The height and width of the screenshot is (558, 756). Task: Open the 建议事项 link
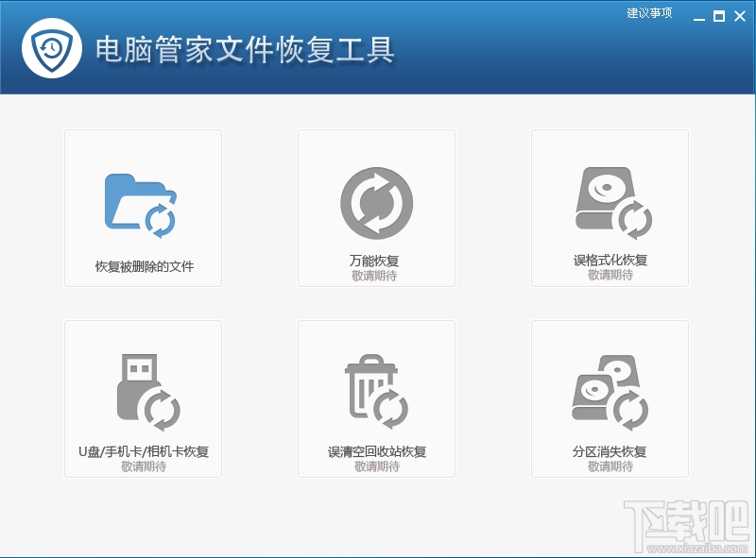coord(649,13)
